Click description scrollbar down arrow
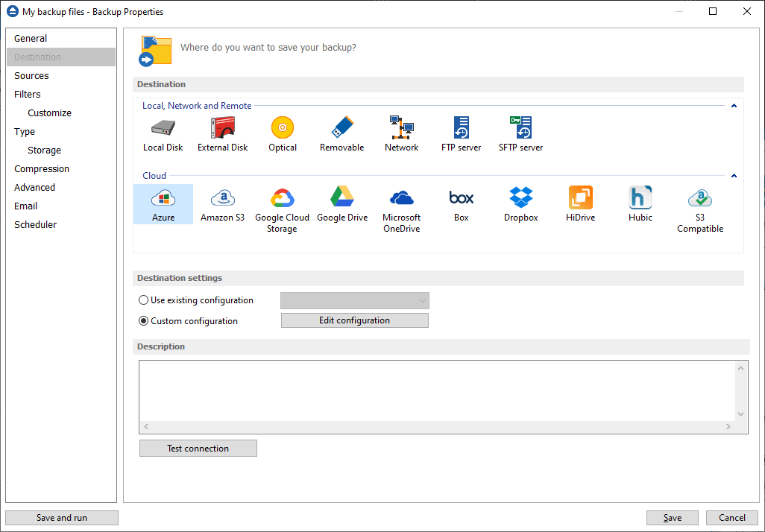This screenshot has width=765, height=532. (740, 414)
